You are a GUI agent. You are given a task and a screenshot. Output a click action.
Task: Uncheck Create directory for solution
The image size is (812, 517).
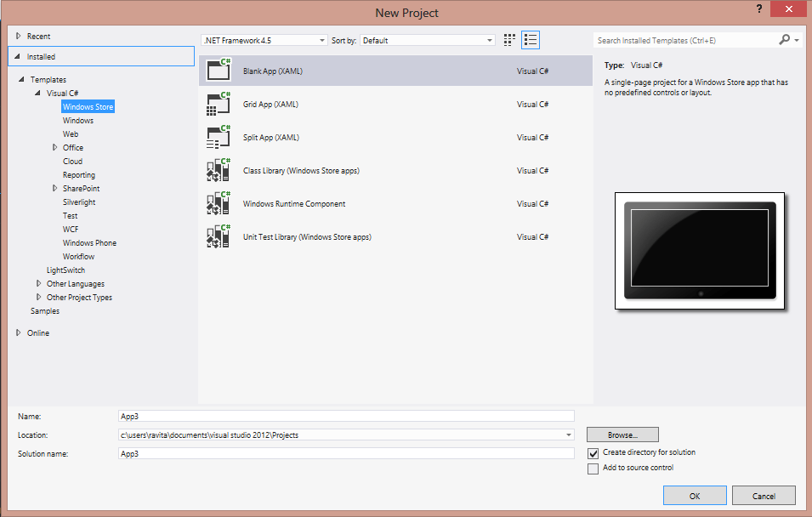593,453
